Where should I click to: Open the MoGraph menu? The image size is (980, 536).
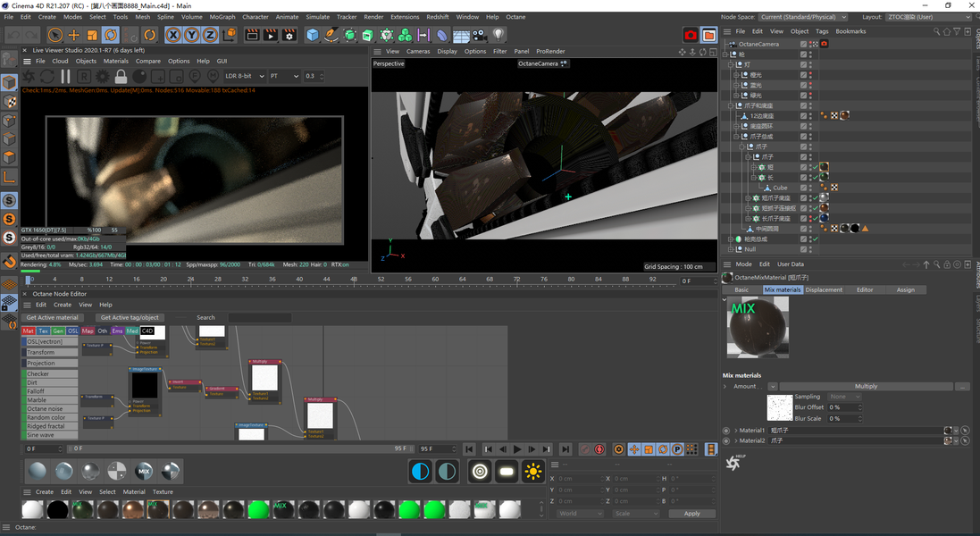coord(222,17)
